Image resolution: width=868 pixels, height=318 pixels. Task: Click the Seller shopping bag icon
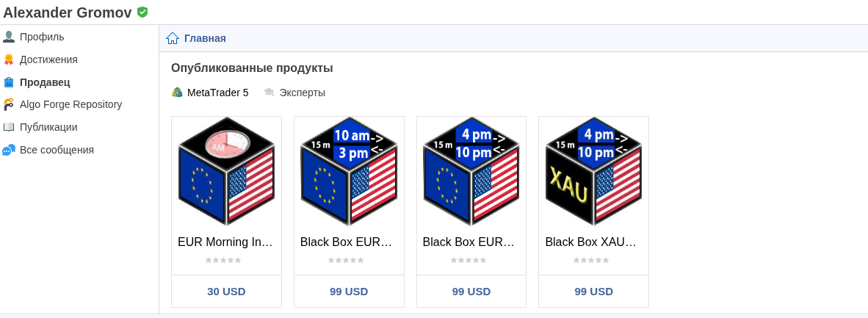(9, 82)
